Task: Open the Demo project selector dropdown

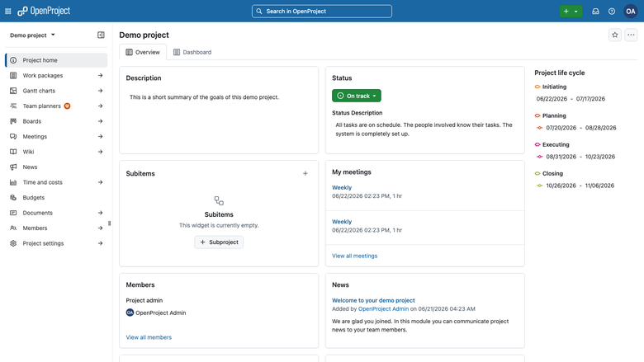Action: pyautogui.click(x=32, y=35)
